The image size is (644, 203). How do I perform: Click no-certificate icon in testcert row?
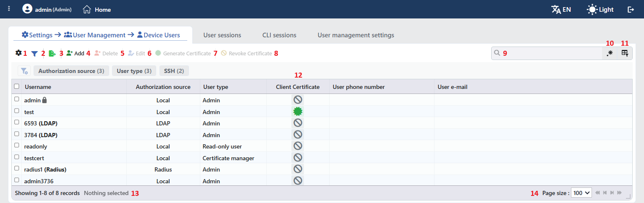[298, 158]
